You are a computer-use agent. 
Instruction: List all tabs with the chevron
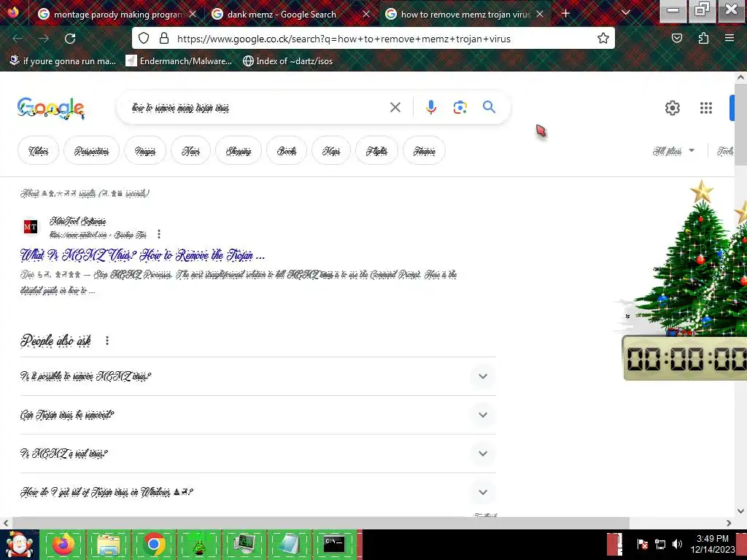click(x=625, y=13)
